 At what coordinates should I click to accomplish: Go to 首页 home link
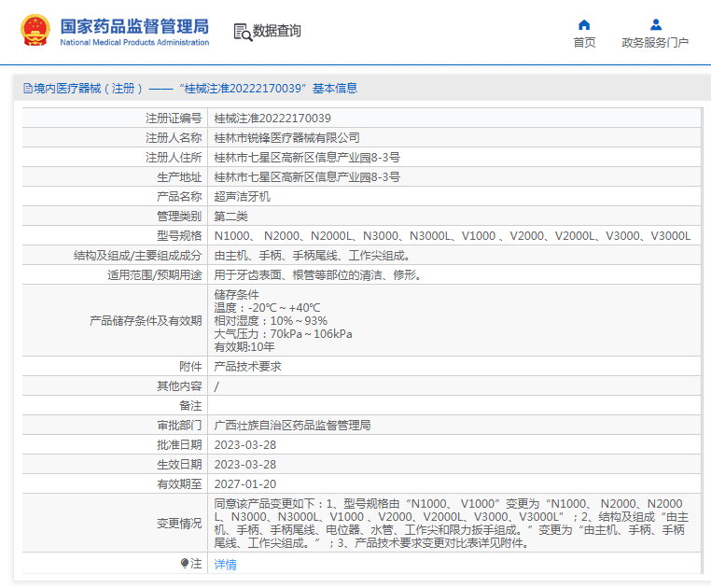(x=584, y=42)
